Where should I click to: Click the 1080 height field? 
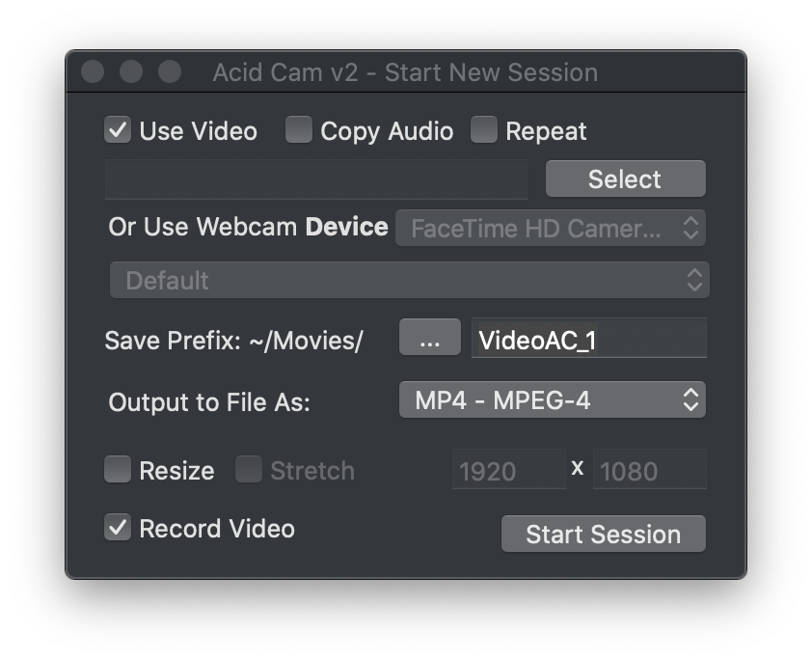coord(648,471)
